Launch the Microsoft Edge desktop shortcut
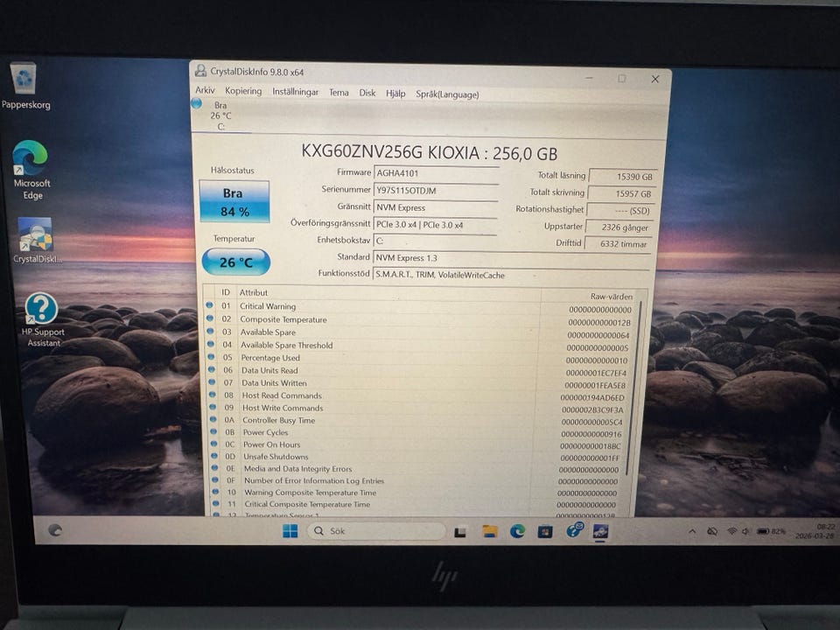840x630 pixels. [31, 169]
